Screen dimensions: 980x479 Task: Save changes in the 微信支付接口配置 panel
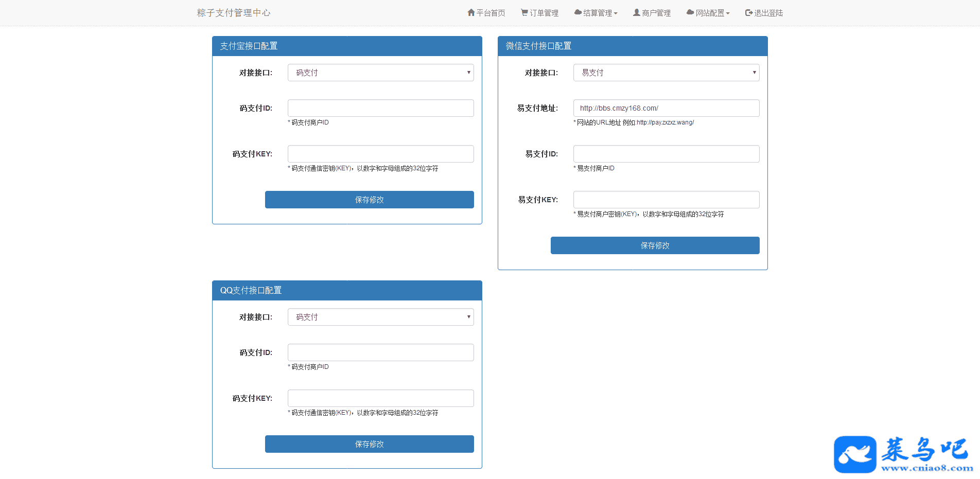point(655,245)
